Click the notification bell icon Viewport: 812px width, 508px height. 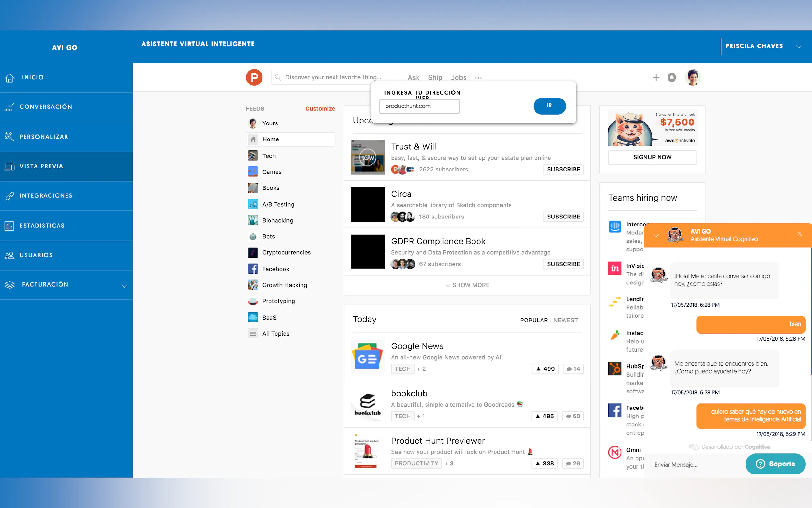tap(671, 78)
